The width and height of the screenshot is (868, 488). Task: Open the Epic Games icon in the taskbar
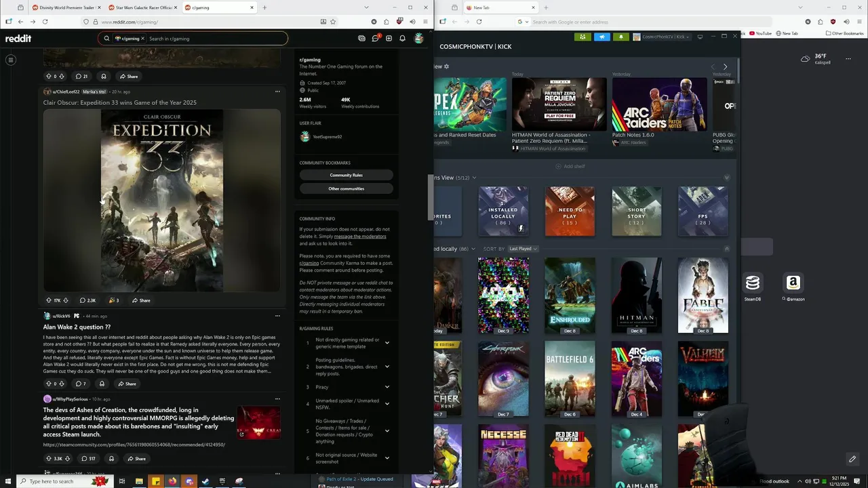(x=222, y=481)
